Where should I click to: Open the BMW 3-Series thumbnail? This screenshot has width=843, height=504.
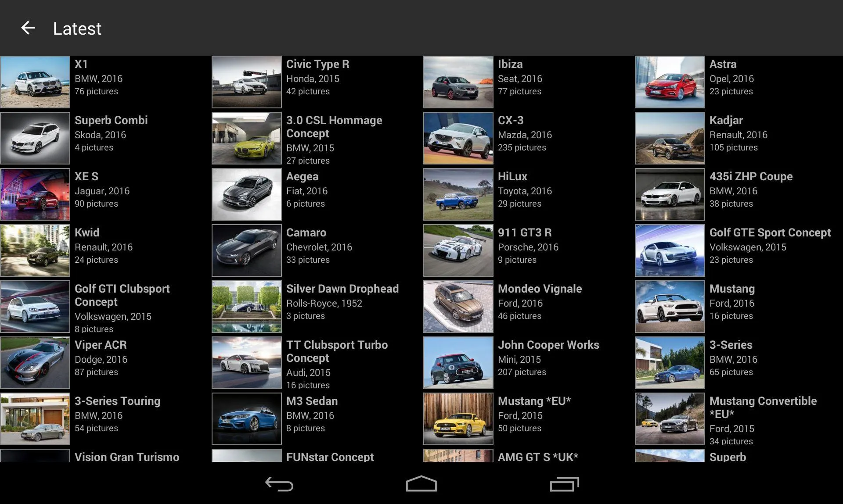click(670, 363)
